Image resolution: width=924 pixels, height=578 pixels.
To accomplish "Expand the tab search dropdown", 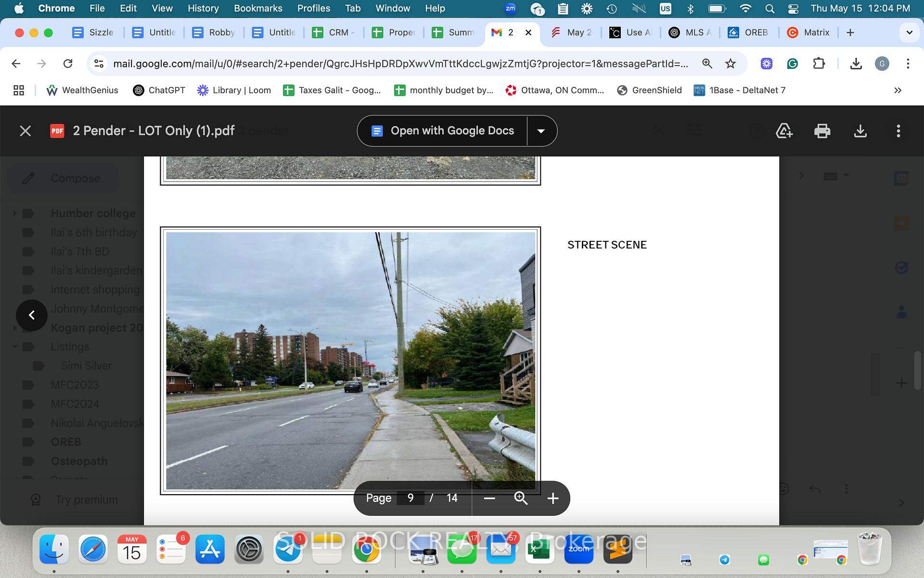I will click(909, 32).
